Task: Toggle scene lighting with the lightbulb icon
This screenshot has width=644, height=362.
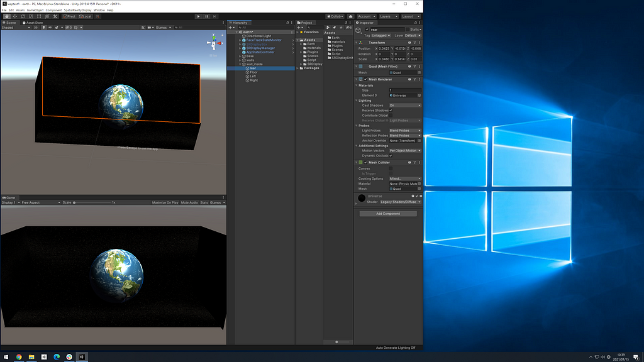Action: pyautogui.click(x=43, y=28)
